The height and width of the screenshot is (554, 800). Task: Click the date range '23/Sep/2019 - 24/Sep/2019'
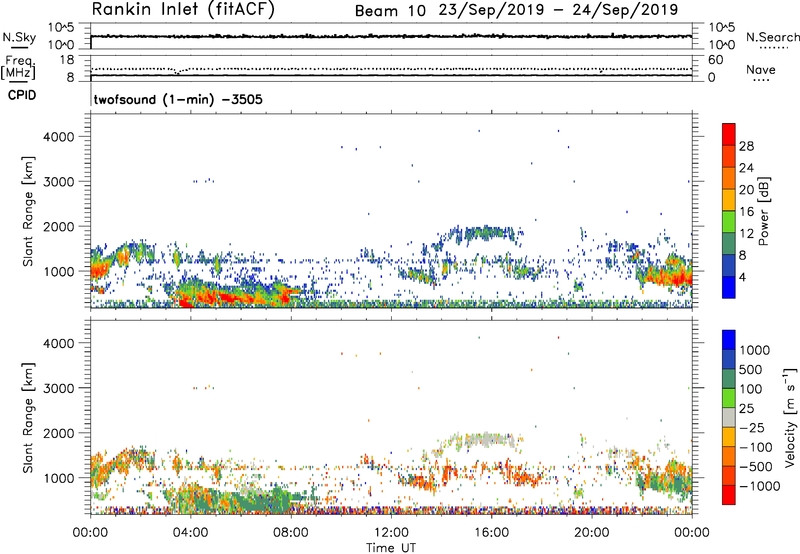click(558, 10)
